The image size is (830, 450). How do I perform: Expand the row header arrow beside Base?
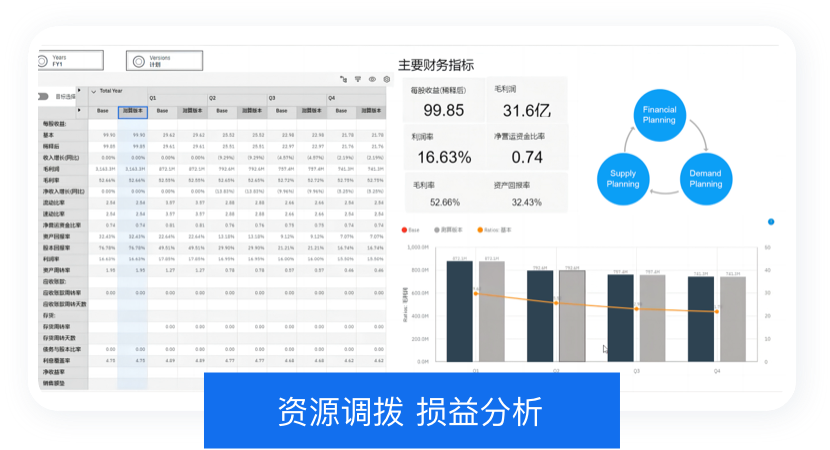click(79, 110)
